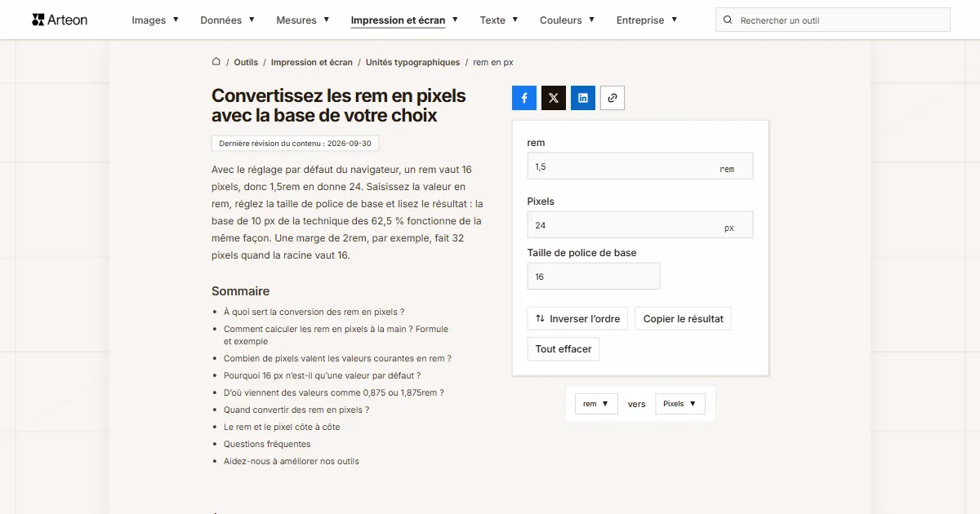This screenshot has width=980, height=514.
Task: Edit the Taille de police de base field
Action: [x=594, y=277]
